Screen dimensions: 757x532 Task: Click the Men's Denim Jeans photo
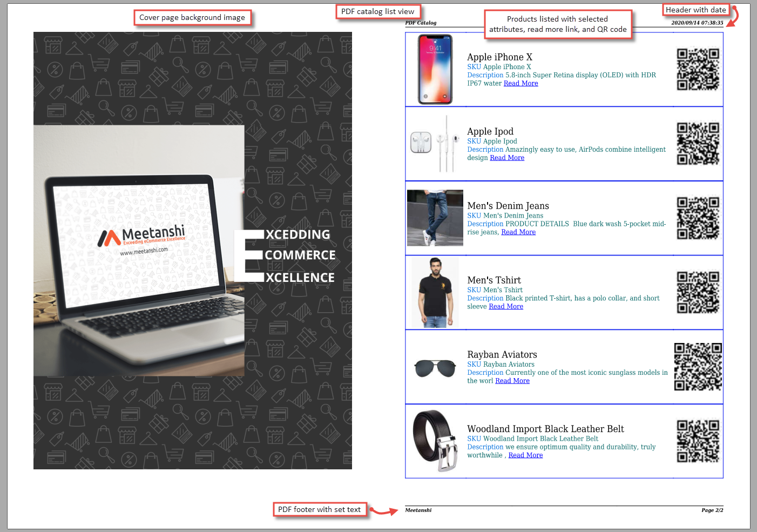click(x=435, y=218)
